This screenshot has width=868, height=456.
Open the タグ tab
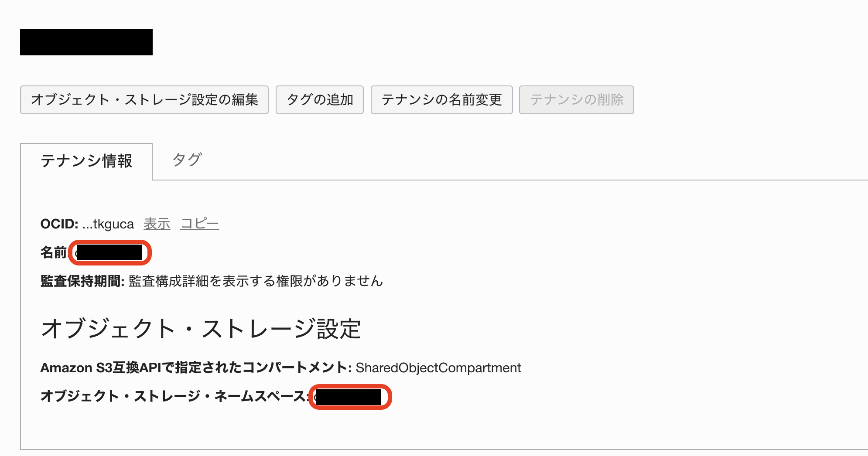[x=187, y=160]
